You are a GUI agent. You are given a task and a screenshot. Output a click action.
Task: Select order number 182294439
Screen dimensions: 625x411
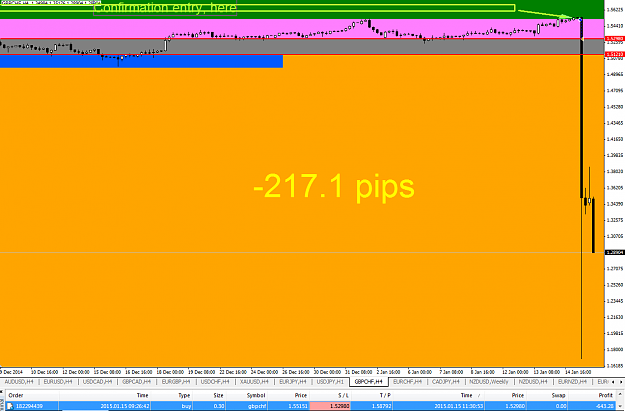29,406
